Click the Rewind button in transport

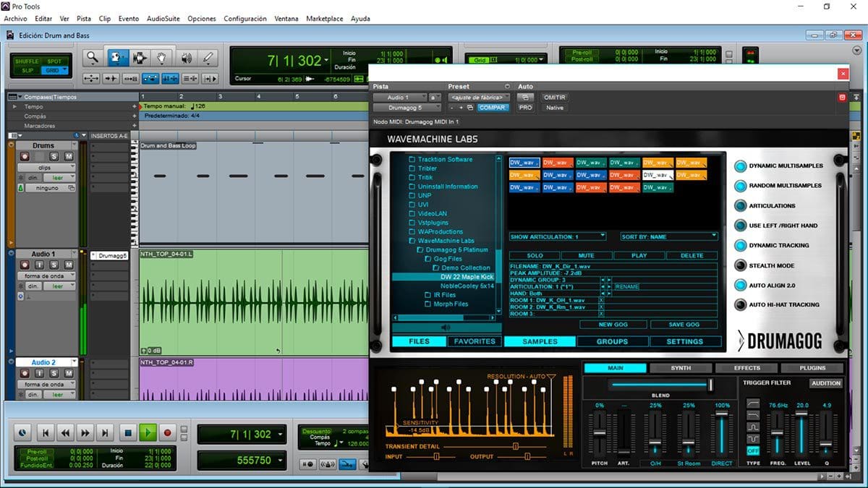65,433
